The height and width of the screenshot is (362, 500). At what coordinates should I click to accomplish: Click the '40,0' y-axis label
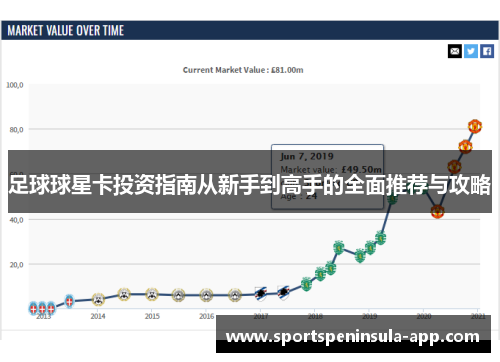pos(16,220)
